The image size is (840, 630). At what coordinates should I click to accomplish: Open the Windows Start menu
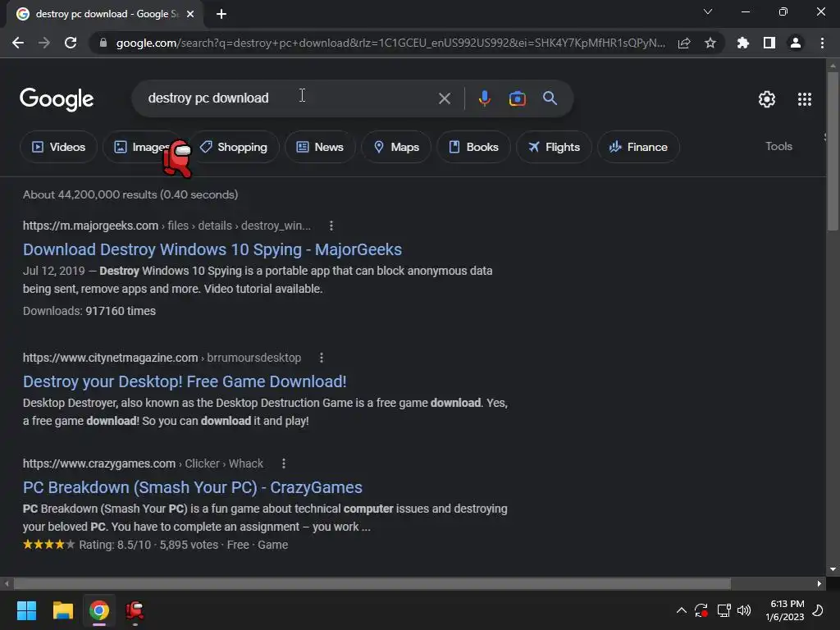[x=26, y=610]
